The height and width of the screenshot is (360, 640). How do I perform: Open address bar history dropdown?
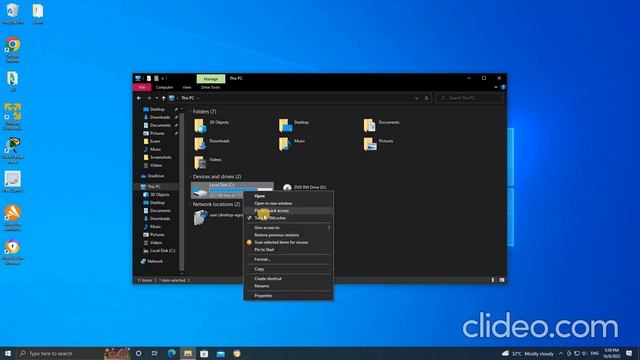pyautogui.click(x=416, y=98)
